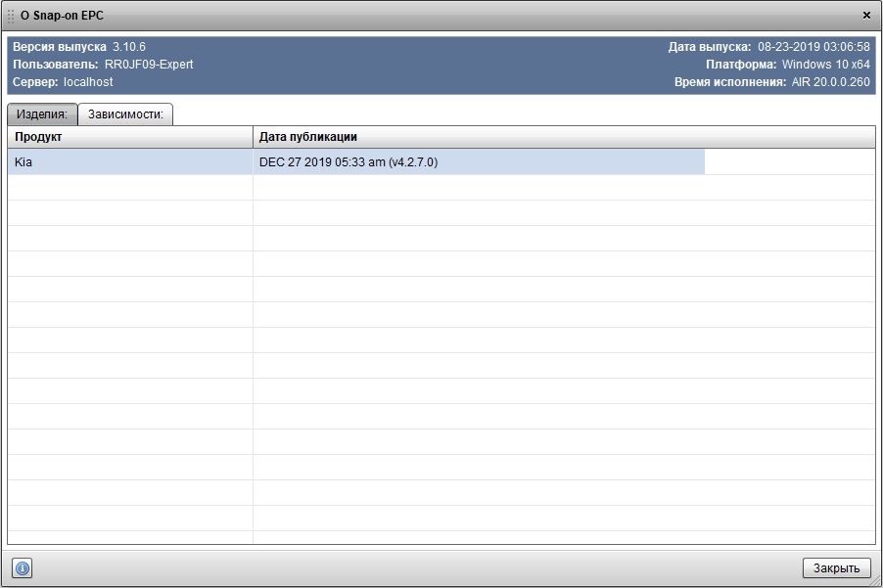Select the DEC 27 2019 05:33 am cell
The height and width of the screenshot is (588, 883).
tap(479, 162)
